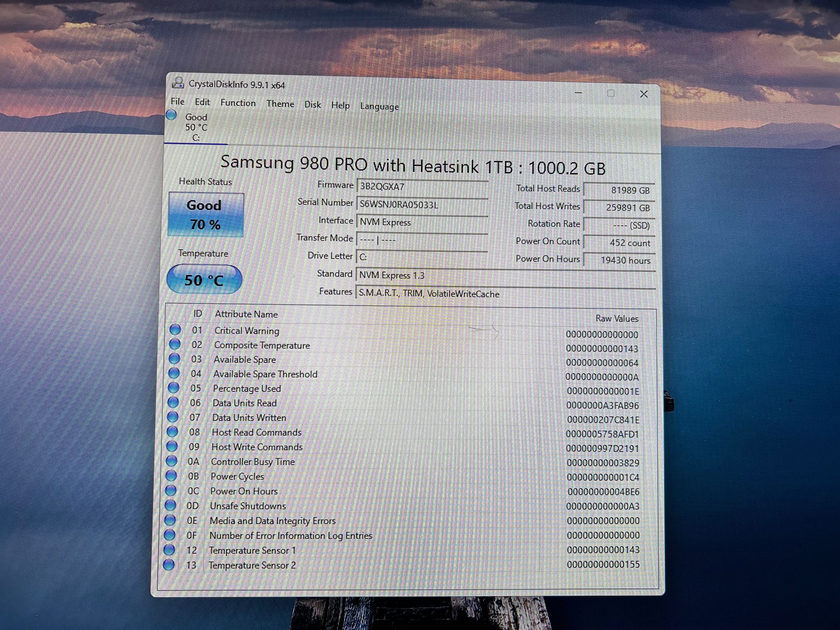Click the Serial Number field
Screen dimensions: 840x630
point(422,205)
